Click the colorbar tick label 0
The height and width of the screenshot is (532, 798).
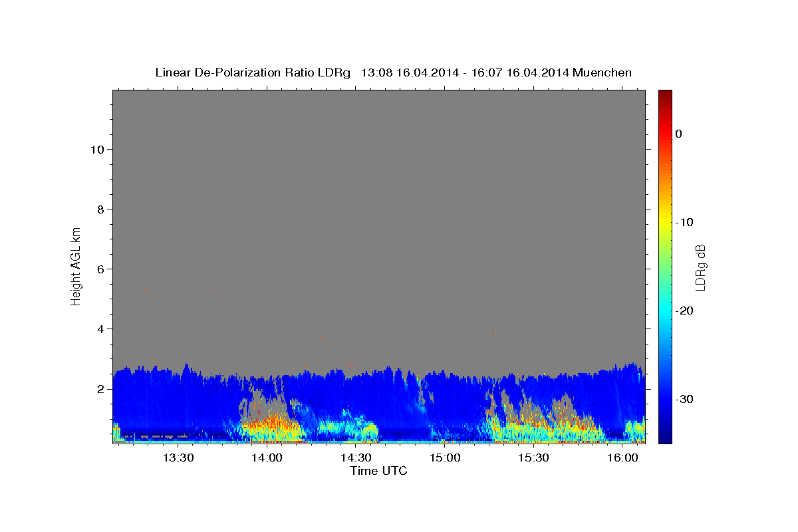[678, 134]
